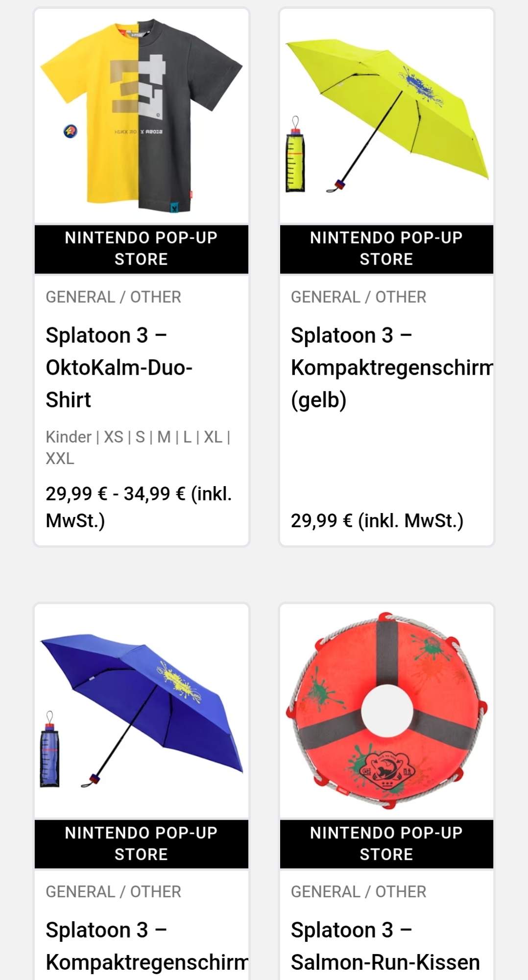Select General / Other category on yellow umbrella card

pos(359,297)
